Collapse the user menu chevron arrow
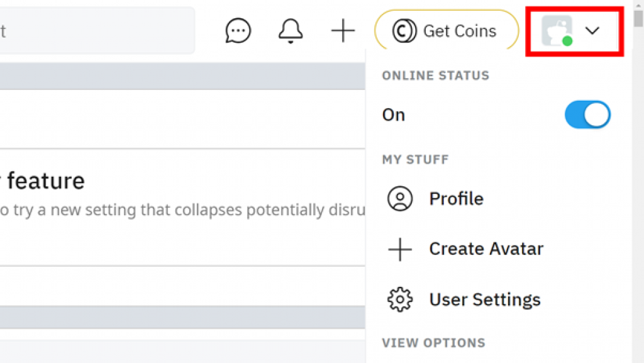The image size is (644, 363). click(x=592, y=31)
